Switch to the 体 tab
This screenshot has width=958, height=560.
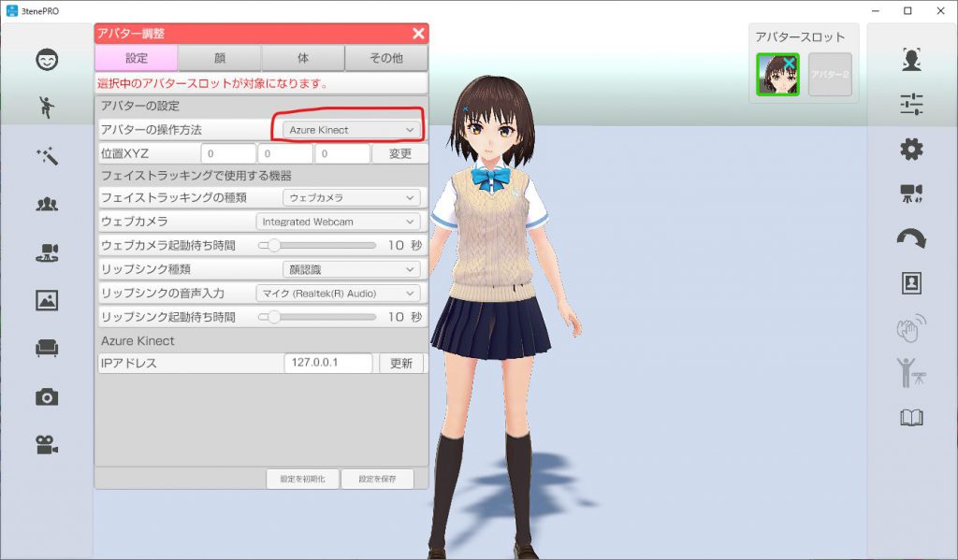click(x=303, y=58)
